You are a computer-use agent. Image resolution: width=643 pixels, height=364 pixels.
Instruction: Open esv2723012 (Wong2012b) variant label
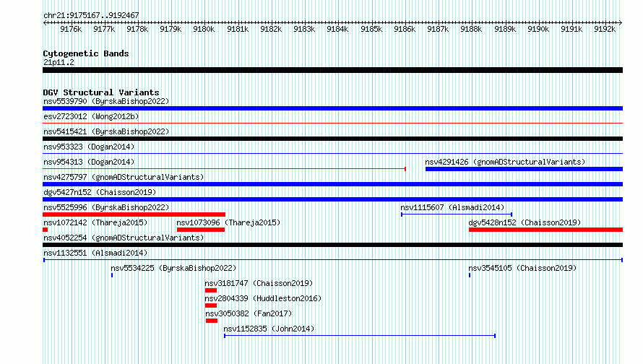click(91, 116)
